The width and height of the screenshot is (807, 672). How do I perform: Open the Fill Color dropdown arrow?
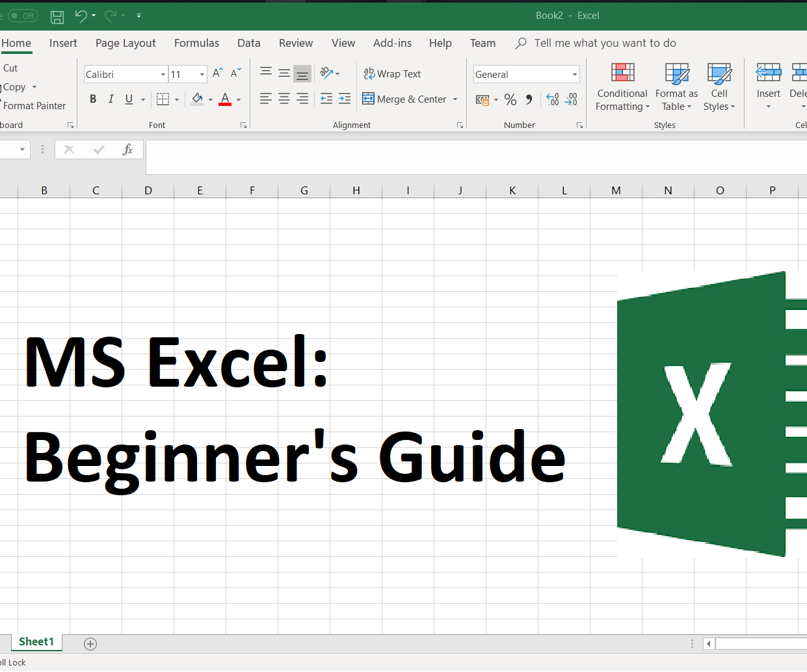tap(211, 99)
